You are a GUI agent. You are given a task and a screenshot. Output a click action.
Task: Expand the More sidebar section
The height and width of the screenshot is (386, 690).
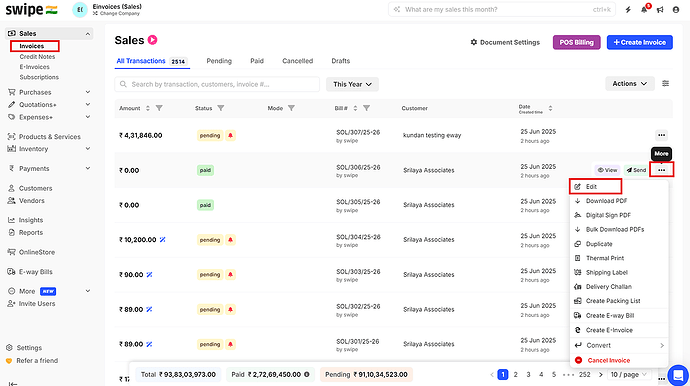tap(88, 291)
